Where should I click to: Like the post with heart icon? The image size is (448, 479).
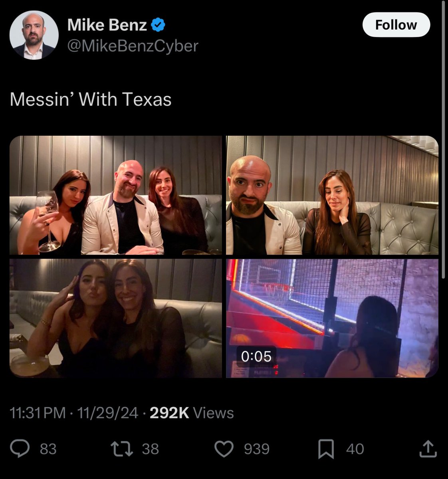pos(224,449)
